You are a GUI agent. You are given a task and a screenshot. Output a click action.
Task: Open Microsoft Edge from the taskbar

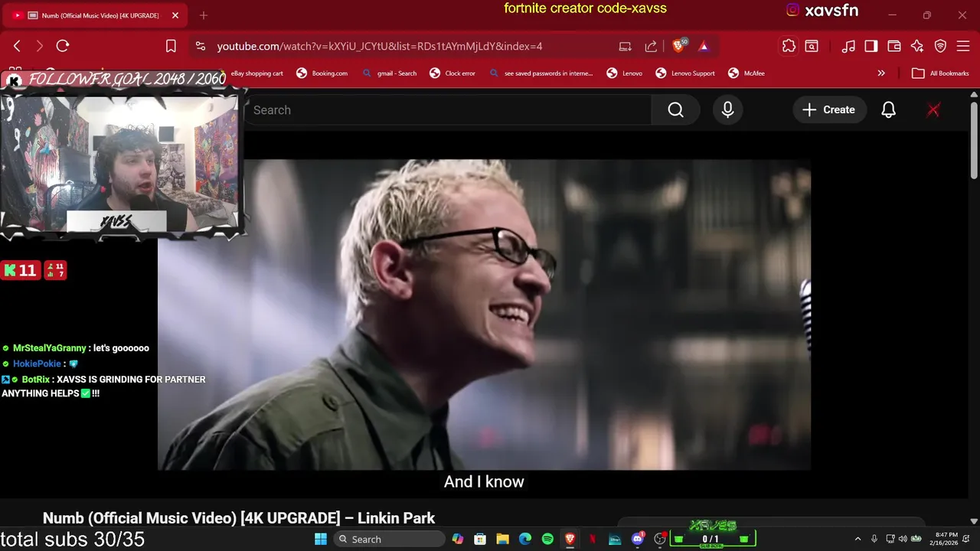click(x=525, y=539)
